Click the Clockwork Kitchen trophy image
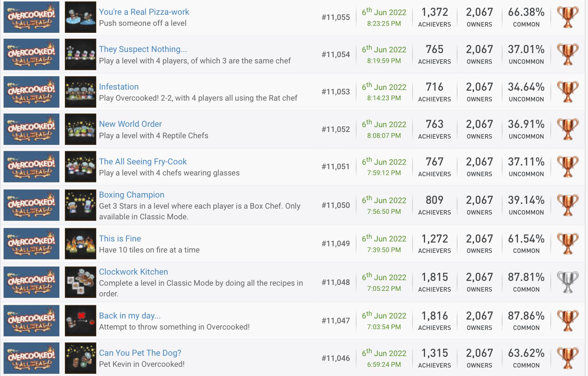The height and width of the screenshot is (376, 588). [80, 282]
